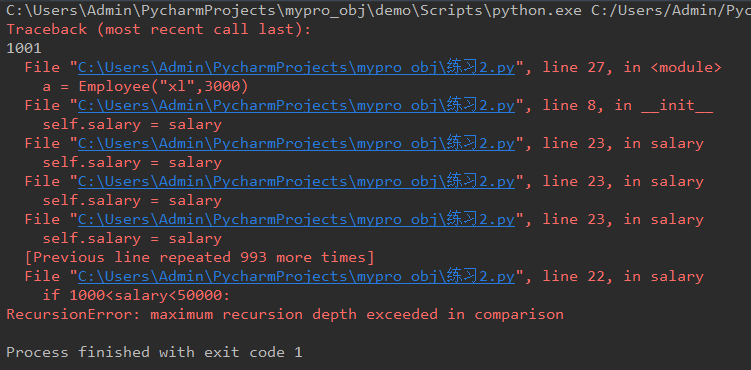Click the word 'comparison' in the error message
The image size is (751, 370).
(519, 314)
